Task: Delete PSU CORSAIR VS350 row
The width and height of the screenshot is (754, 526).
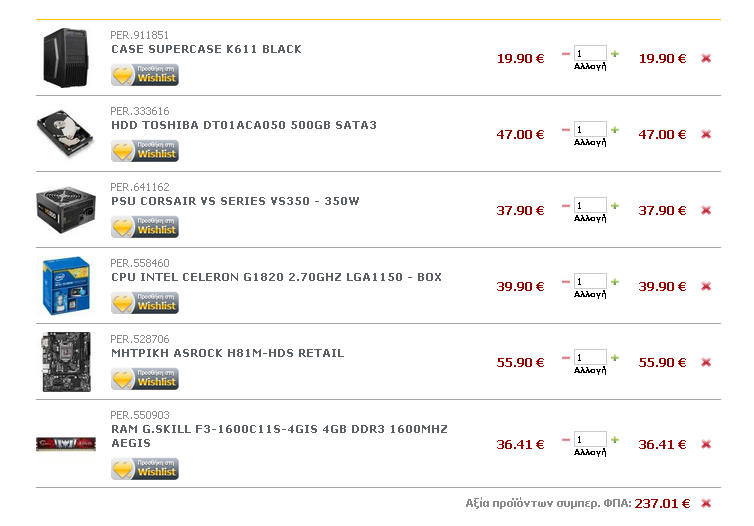Action: pos(706,211)
